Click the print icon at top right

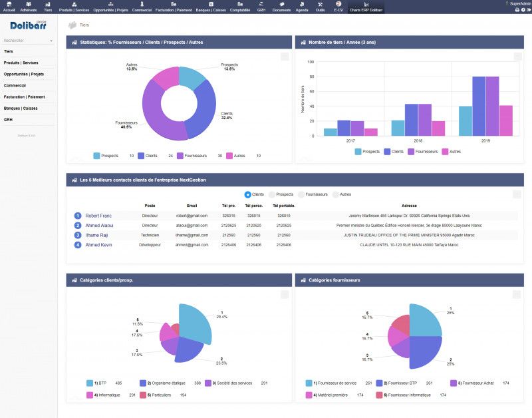pyautogui.click(x=517, y=10)
